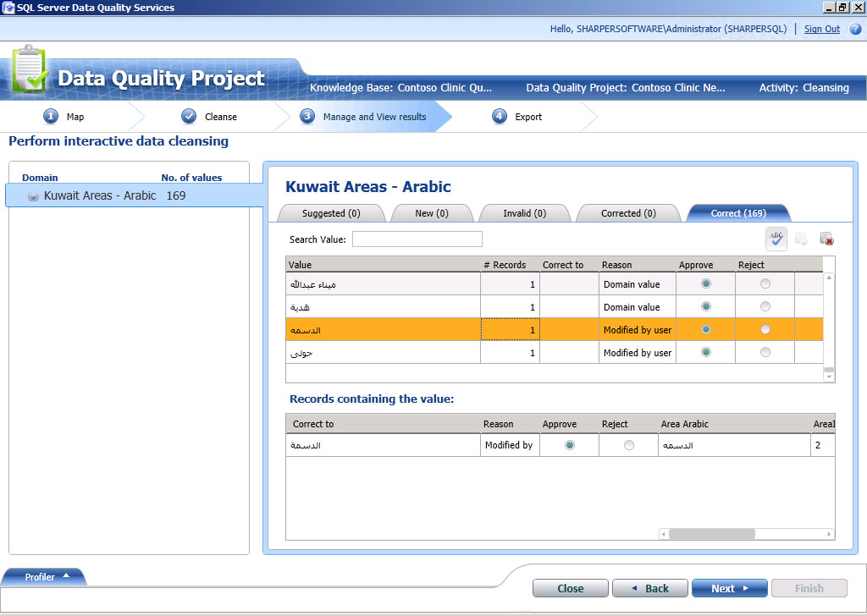Click the Back button
This screenshot has width=867, height=616.
[x=649, y=588]
